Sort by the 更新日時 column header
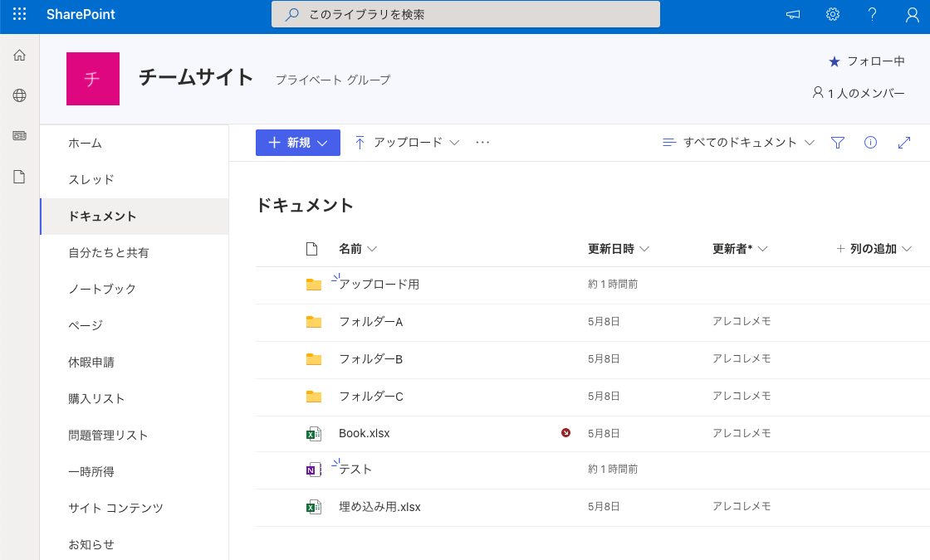The width and height of the screenshot is (930, 560). coord(618,249)
